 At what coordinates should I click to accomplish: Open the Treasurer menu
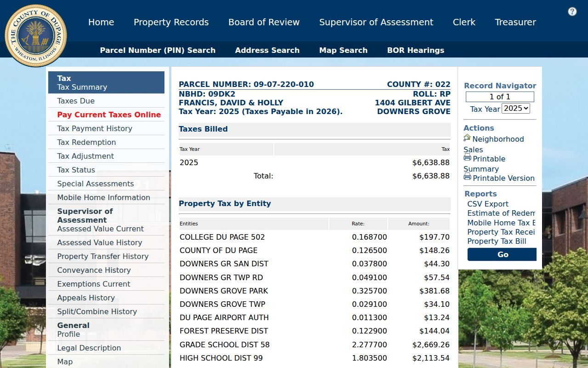tap(515, 22)
